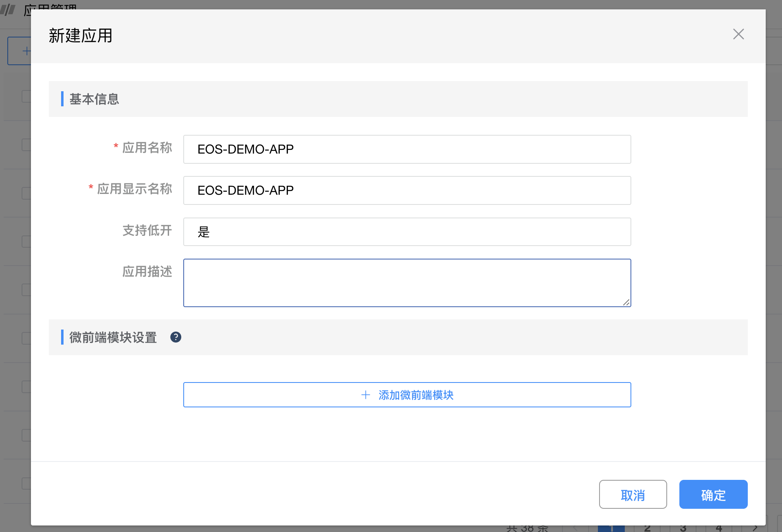Click 添加微前端模块 button
Screen dimensions: 782x532
[406, 395]
